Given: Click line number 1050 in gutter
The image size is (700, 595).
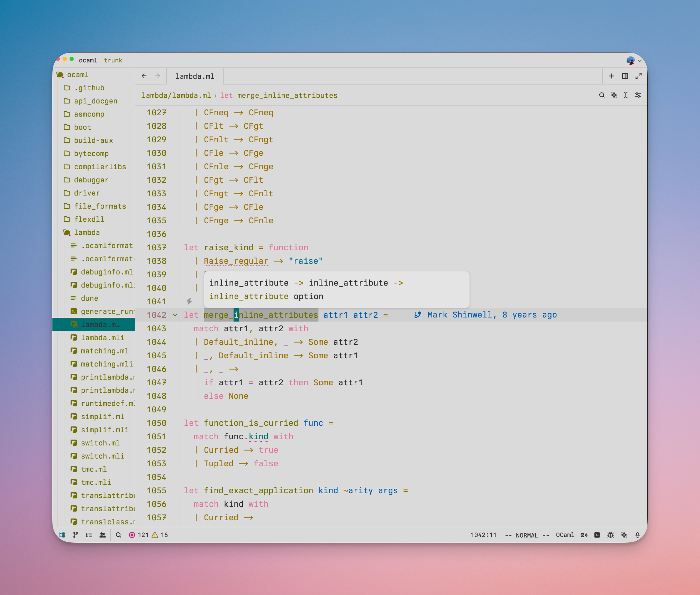Looking at the screenshot, I should 156,423.
